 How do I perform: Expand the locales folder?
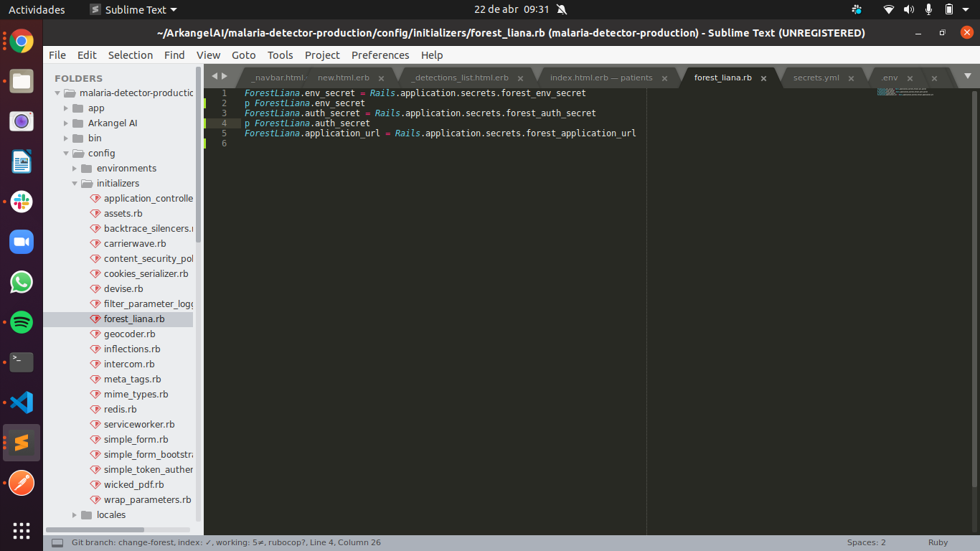point(75,515)
